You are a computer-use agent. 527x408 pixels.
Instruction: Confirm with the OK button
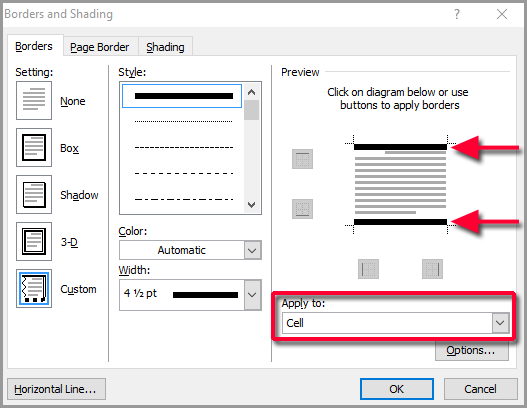click(x=397, y=389)
